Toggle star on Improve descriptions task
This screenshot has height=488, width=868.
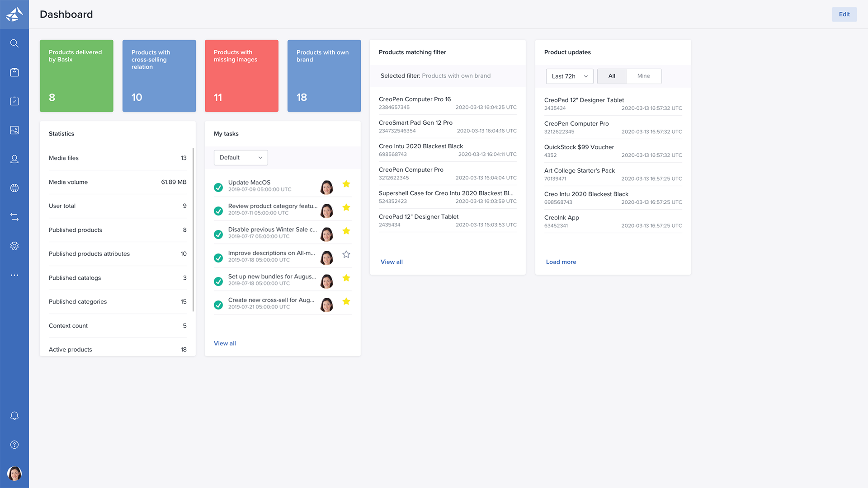coord(346,254)
